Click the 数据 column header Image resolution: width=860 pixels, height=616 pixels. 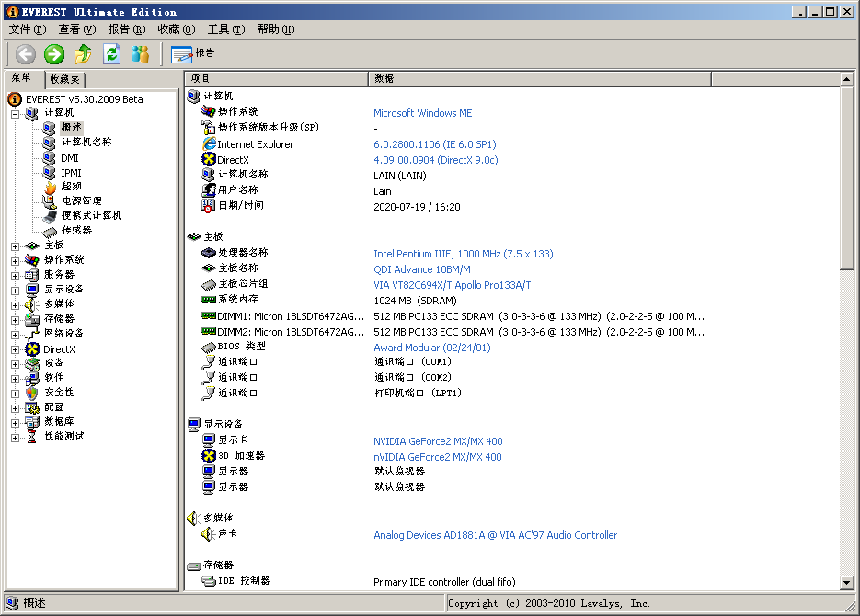point(540,79)
